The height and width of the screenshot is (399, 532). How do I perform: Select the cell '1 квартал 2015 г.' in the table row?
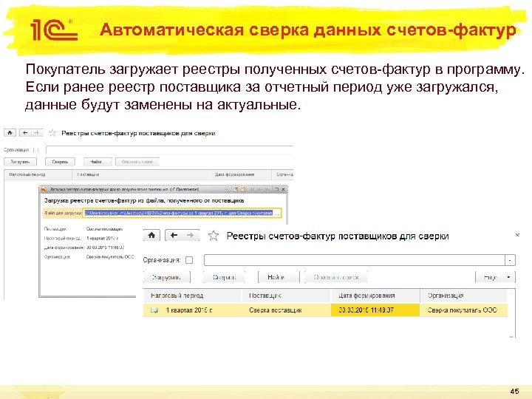coord(189,310)
